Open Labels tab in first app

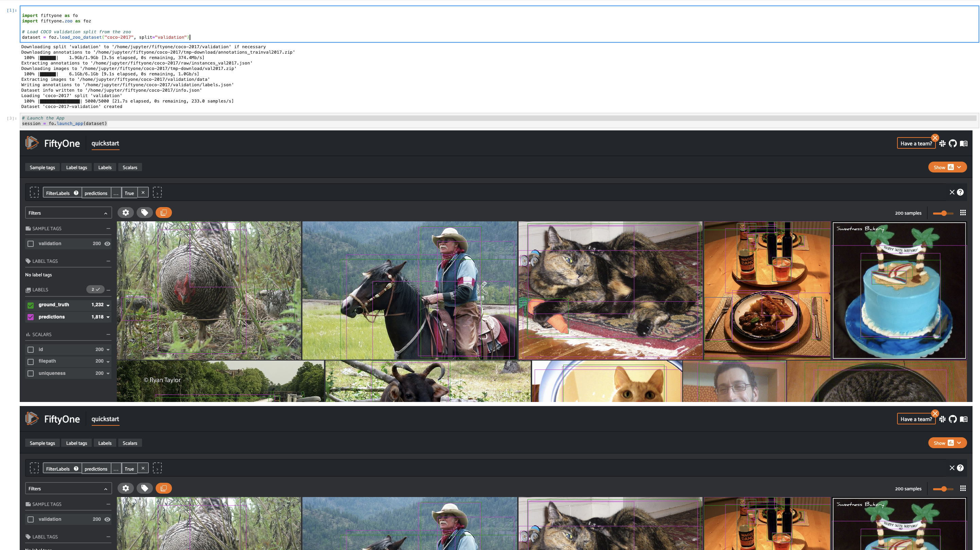coord(105,167)
